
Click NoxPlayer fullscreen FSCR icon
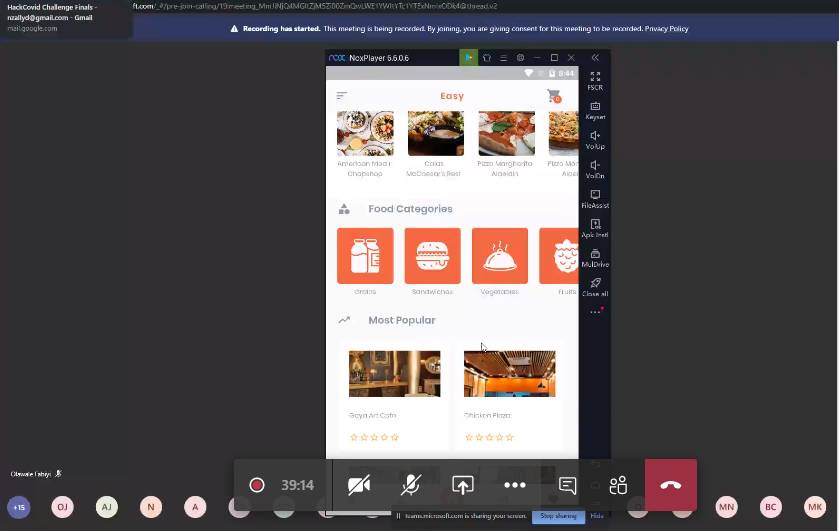(x=595, y=81)
